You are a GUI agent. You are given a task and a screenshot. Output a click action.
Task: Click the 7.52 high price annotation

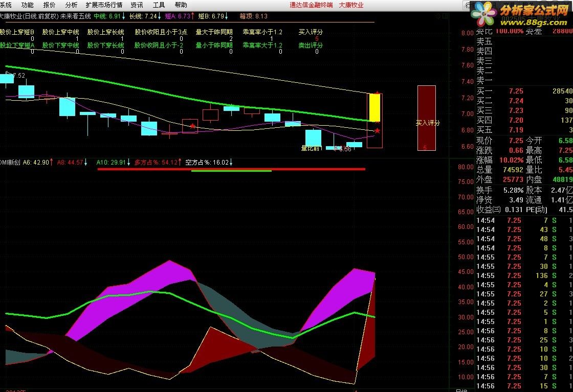pos(19,76)
